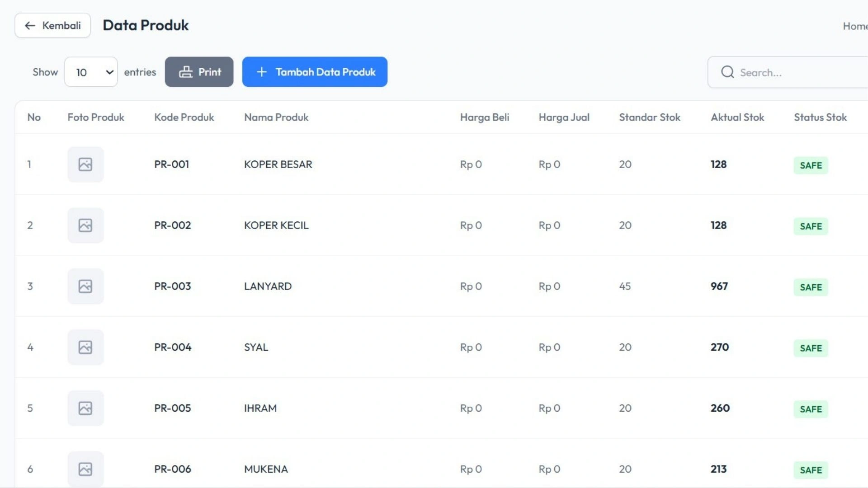Sort by Aktual Stok column header
This screenshot has height=488, width=868.
pos(737,117)
